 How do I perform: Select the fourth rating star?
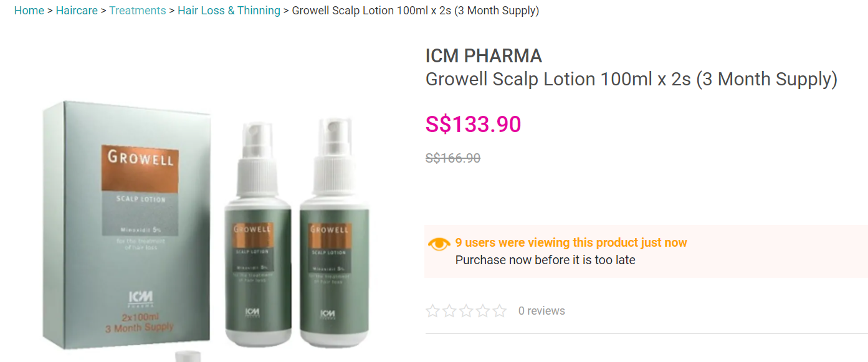(483, 311)
